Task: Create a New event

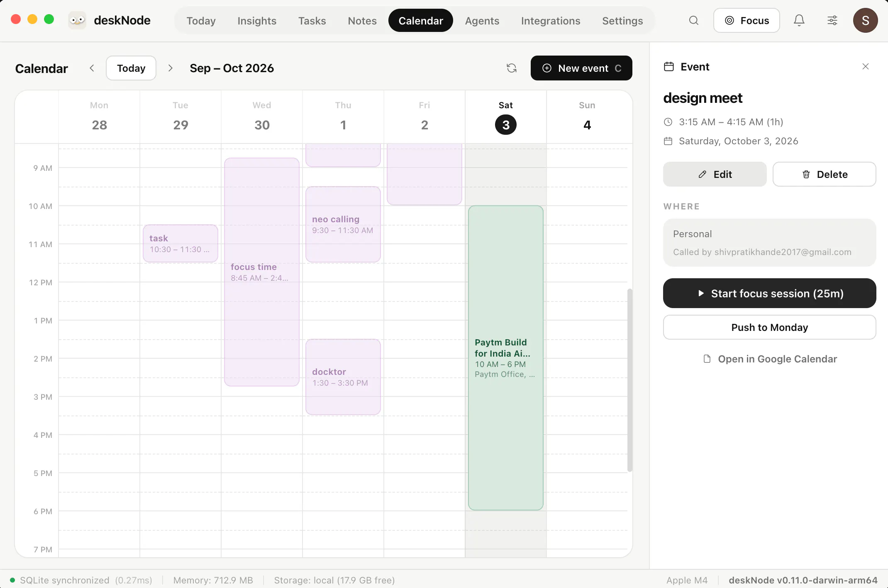Action: pos(581,68)
